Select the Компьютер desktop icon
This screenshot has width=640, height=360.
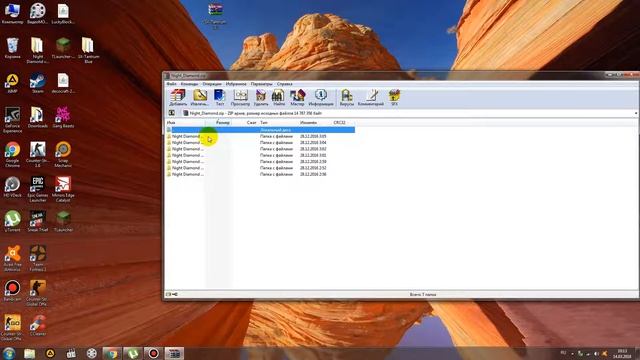[12, 13]
